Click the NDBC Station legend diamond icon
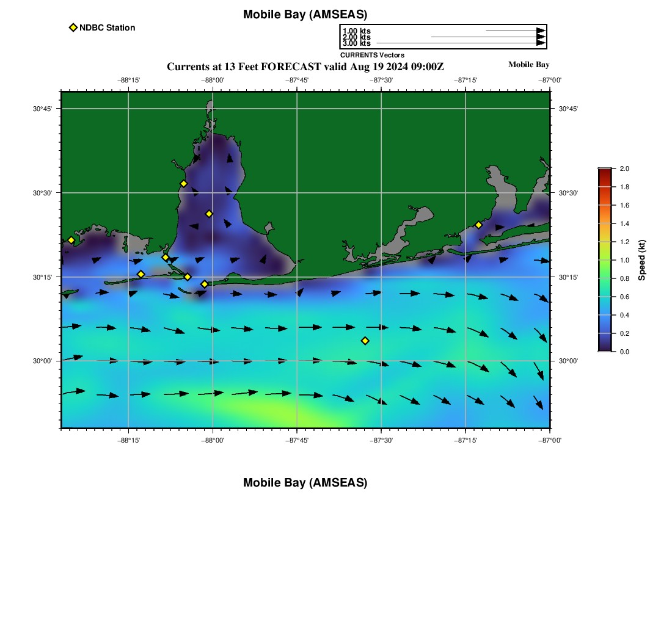672x641 pixels. [73, 27]
